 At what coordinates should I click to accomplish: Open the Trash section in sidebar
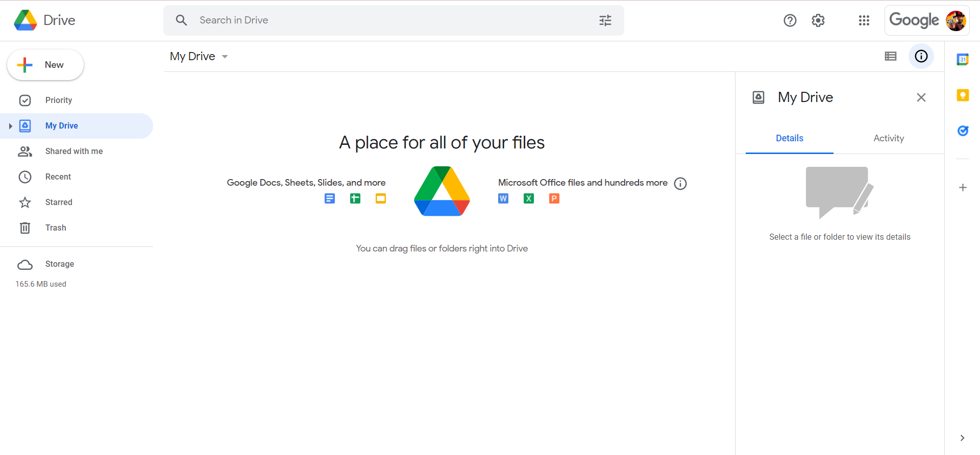pyautogui.click(x=56, y=227)
